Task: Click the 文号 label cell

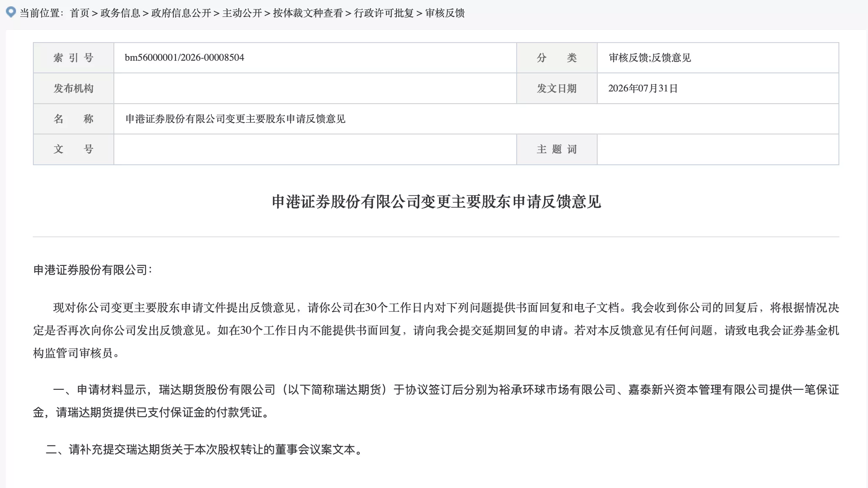Action: click(x=73, y=149)
